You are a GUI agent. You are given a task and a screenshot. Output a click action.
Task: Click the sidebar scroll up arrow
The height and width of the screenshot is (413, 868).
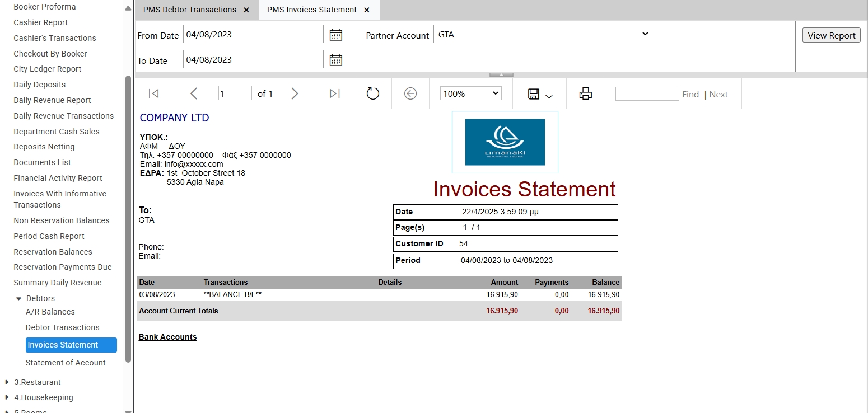(x=128, y=8)
